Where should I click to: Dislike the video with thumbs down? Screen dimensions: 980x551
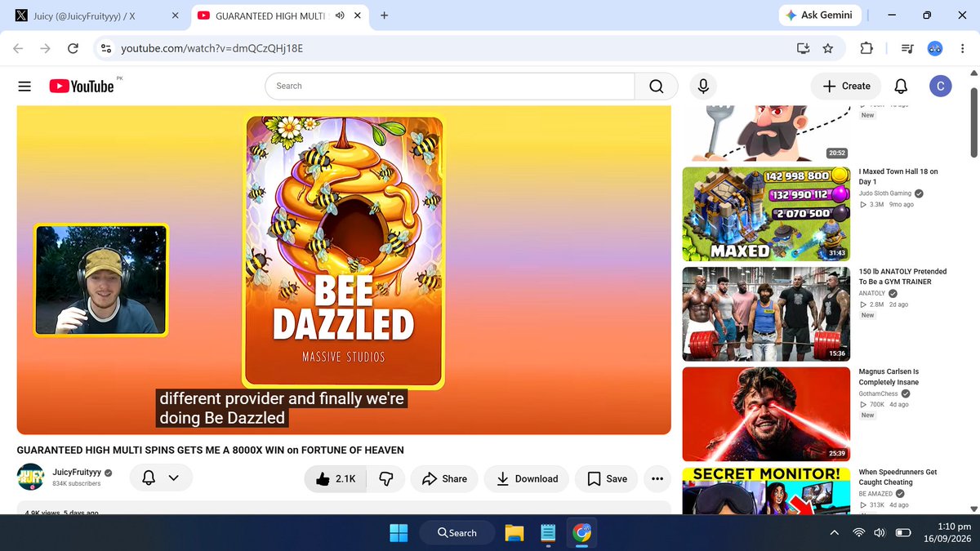point(386,478)
